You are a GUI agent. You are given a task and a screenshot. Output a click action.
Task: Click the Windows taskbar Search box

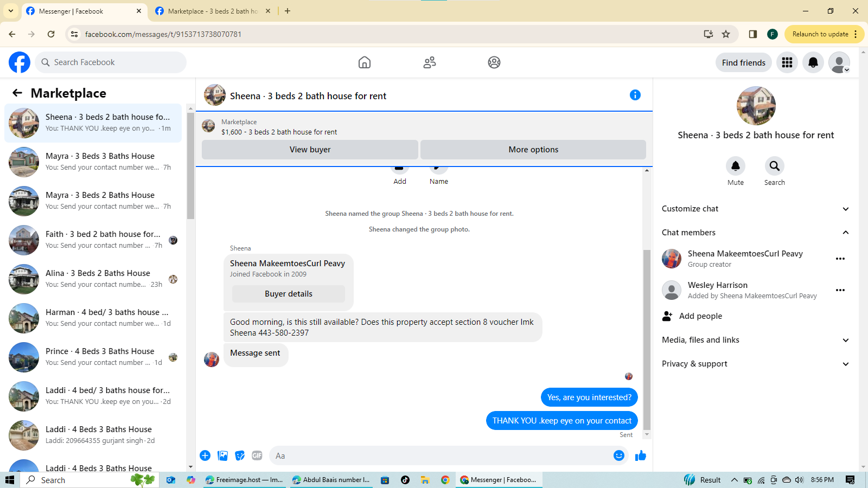click(90, 480)
